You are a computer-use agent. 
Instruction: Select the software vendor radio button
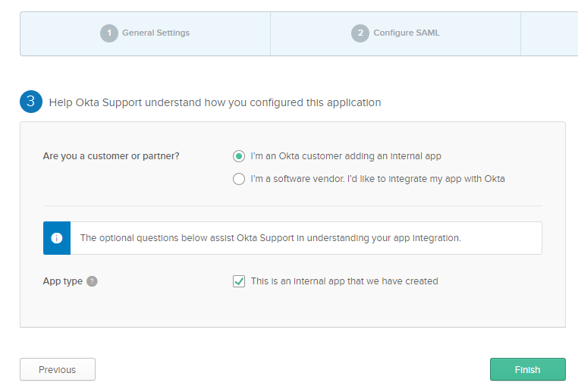(239, 179)
